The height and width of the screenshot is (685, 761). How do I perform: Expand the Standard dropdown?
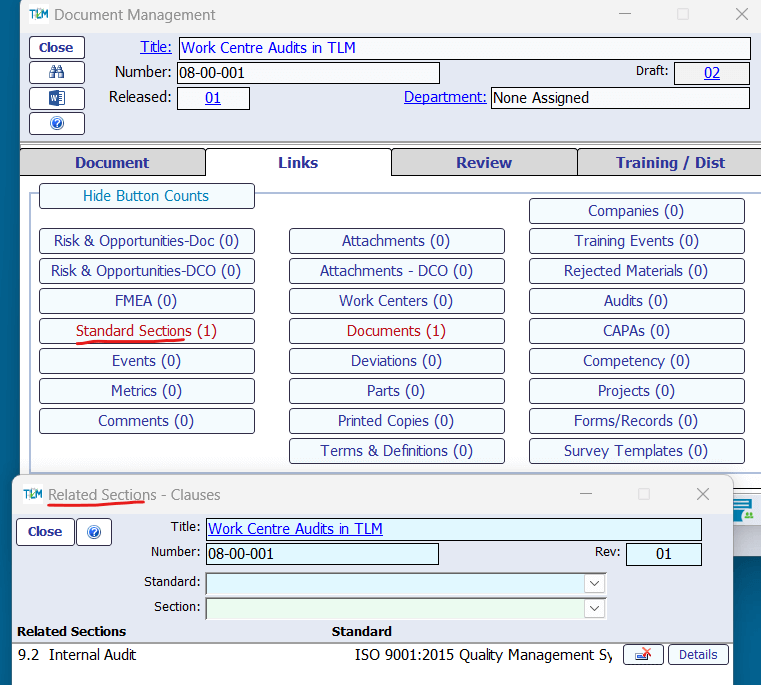(x=594, y=583)
